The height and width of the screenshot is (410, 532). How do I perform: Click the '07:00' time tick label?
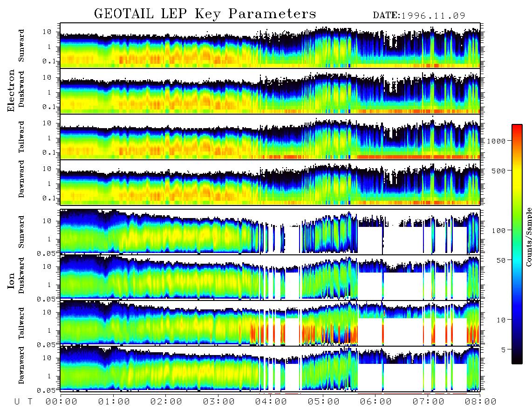[429, 402]
